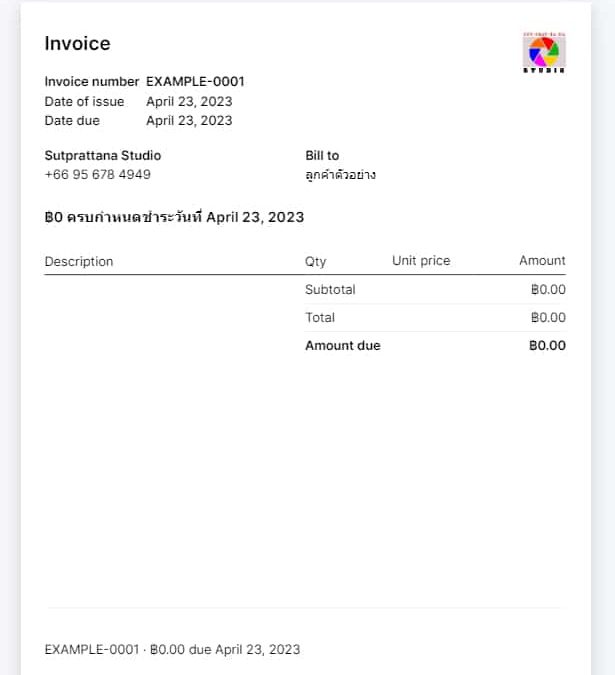Image resolution: width=615 pixels, height=675 pixels.
Task: Click phone number +66 95 678 4949
Action: (98, 174)
